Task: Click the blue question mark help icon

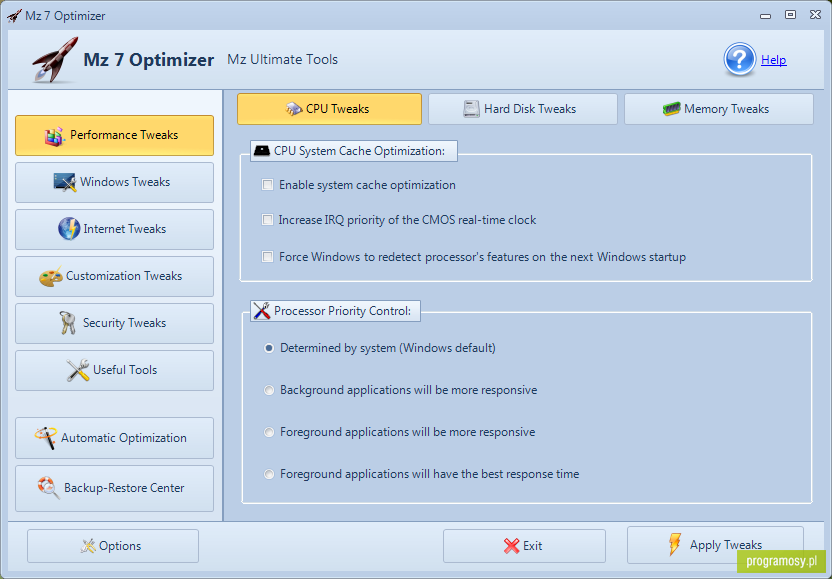Action: coord(739,59)
